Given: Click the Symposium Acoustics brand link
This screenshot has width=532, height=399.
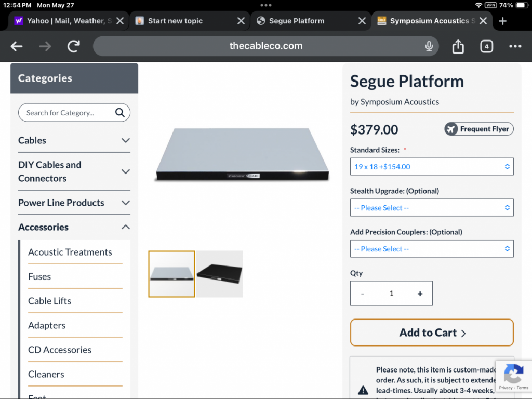Looking at the screenshot, I should pyautogui.click(x=400, y=102).
